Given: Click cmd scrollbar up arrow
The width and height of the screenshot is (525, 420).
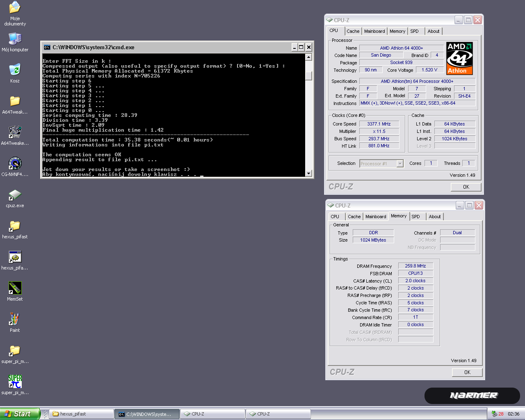Looking at the screenshot, I should coord(309,57).
